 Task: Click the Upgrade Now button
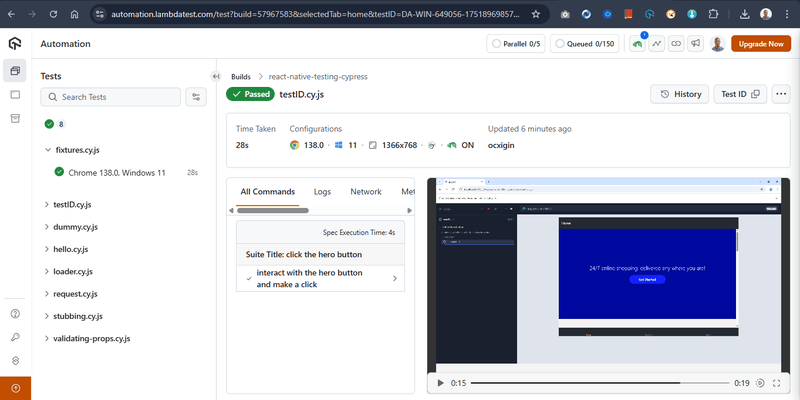760,44
